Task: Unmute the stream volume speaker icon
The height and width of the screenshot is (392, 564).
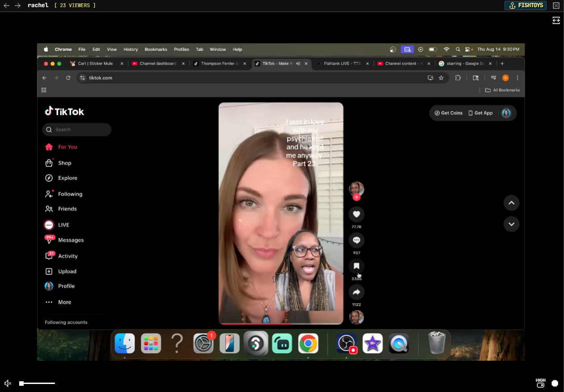Action: tap(8, 383)
